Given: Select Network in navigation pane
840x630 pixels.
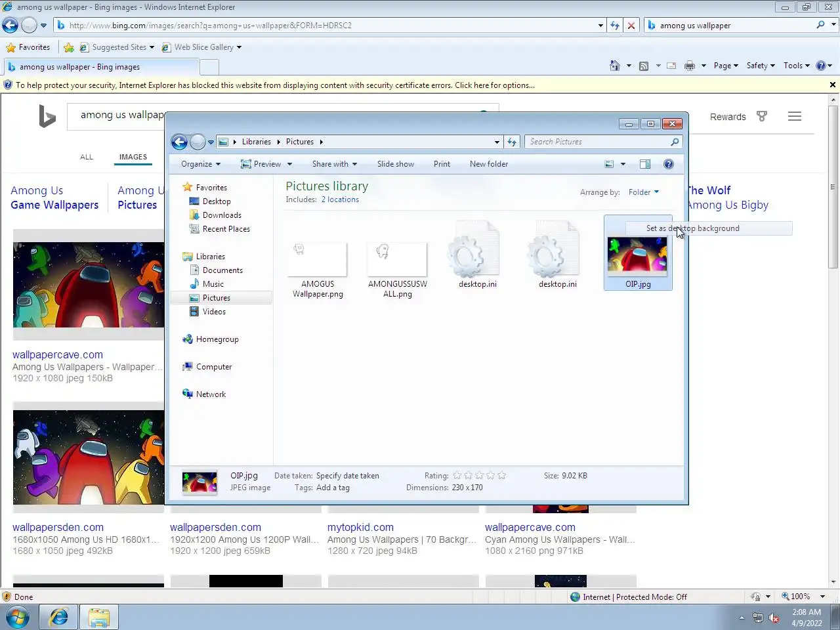Looking at the screenshot, I should 211,394.
